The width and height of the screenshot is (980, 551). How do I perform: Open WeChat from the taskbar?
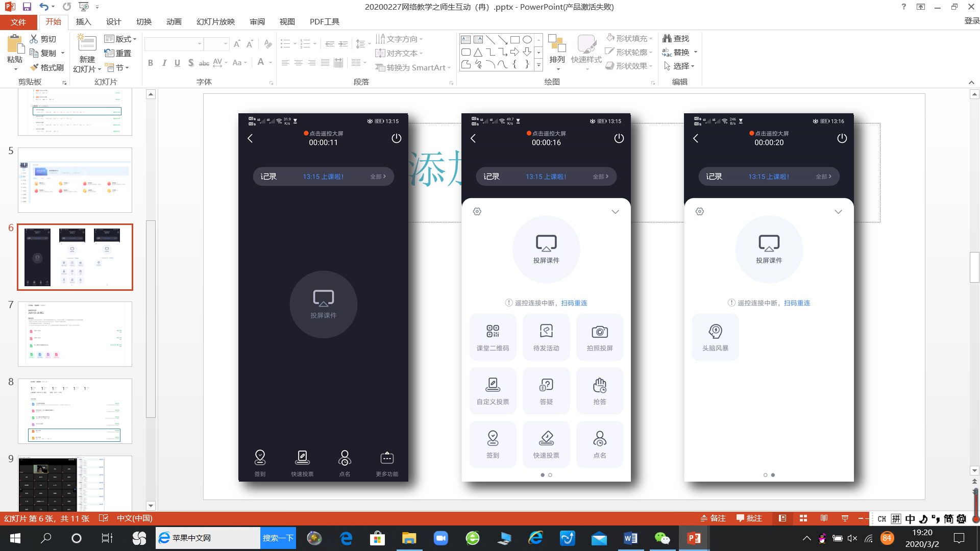tap(662, 538)
